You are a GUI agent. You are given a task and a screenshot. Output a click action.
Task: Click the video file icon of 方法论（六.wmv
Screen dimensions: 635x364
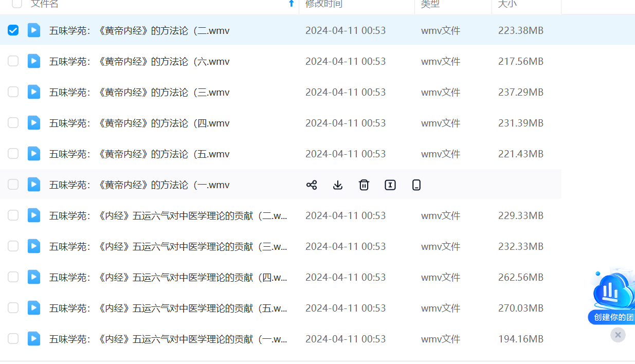(34, 61)
